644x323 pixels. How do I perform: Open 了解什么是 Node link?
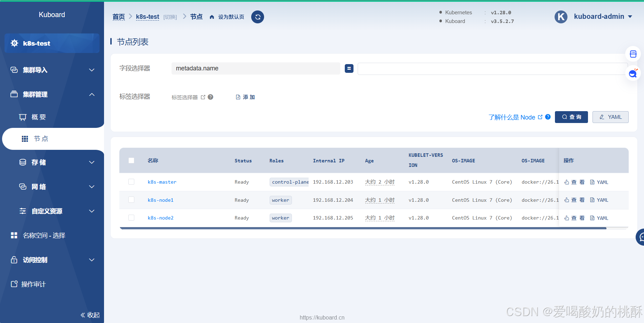pos(512,117)
